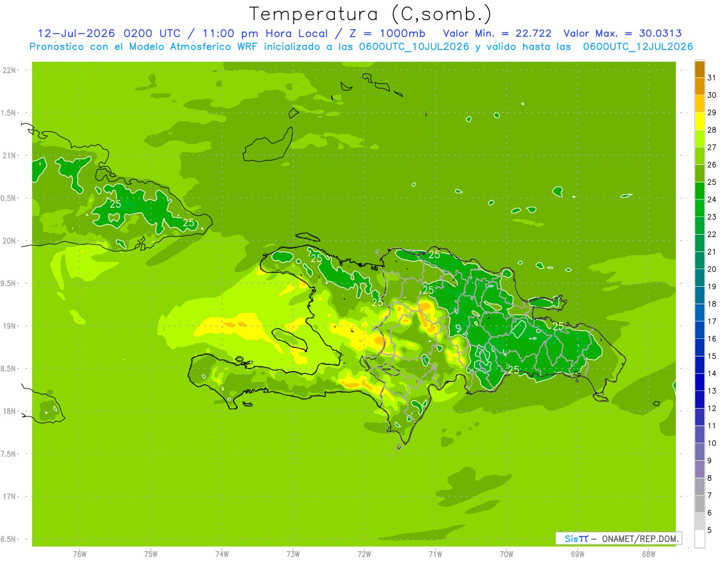The image size is (728, 562).
Task: Click the legend label "14"
Action: 712,373
